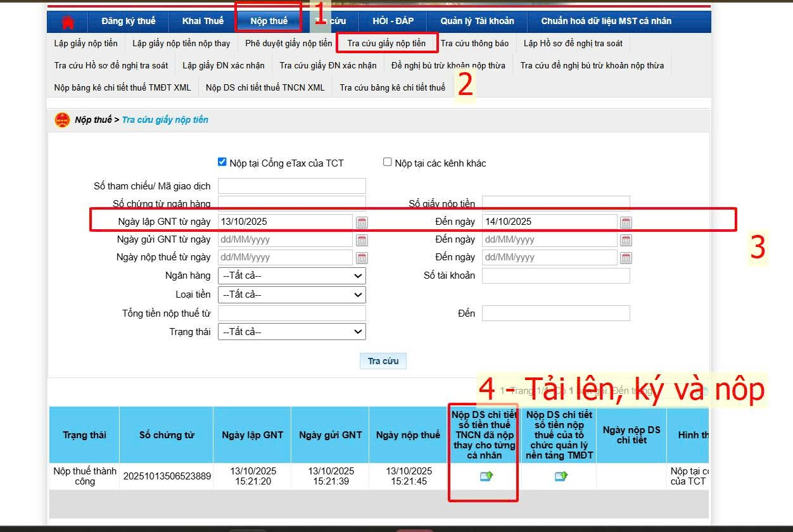Uncheck Nộp tại Cổng eTax của TCT
The height and width of the screenshot is (532, 793).
pyautogui.click(x=222, y=162)
